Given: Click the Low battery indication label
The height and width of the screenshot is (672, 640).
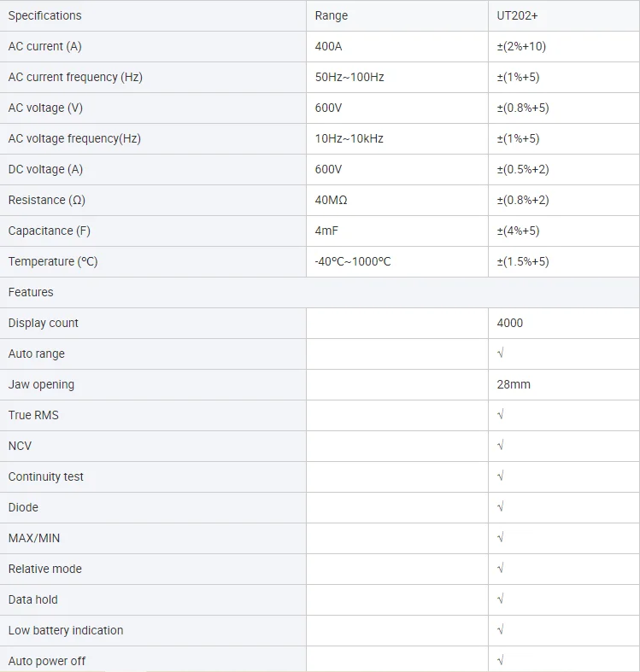Looking at the screenshot, I should (x=66, y=630).
